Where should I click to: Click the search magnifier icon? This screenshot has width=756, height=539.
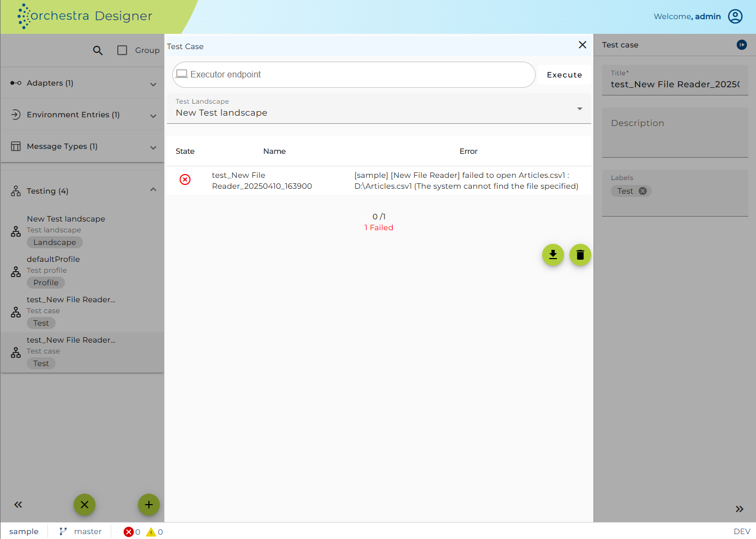point(98,50)
